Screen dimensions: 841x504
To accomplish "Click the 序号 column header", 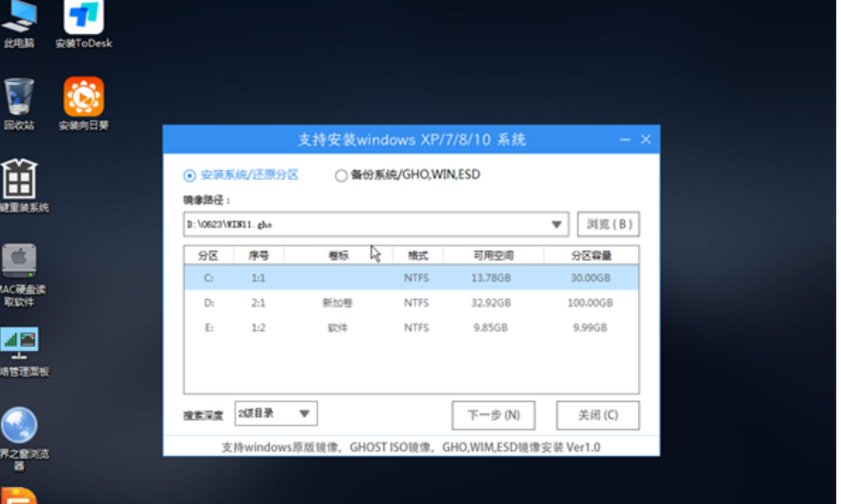I will [259, 255].
